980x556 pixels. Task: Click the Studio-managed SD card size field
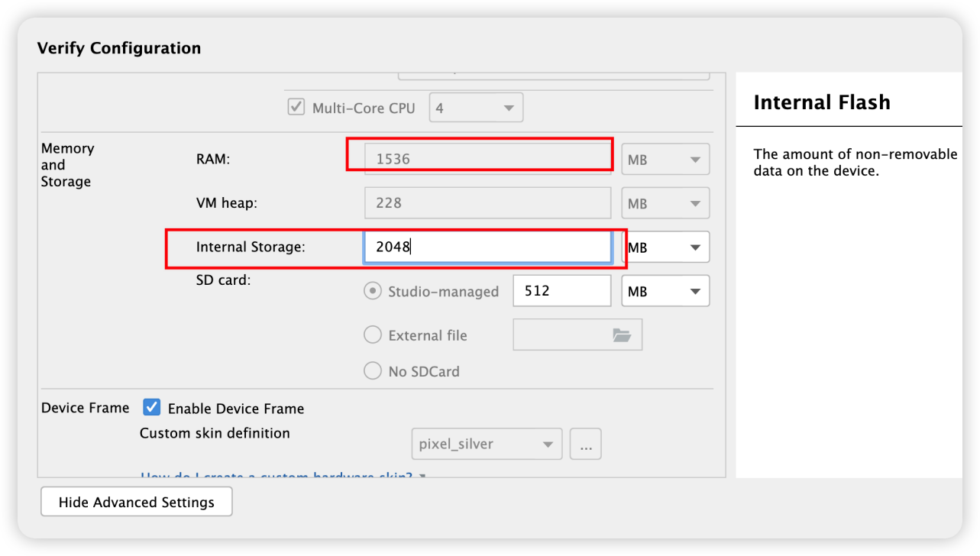(562, 291)
